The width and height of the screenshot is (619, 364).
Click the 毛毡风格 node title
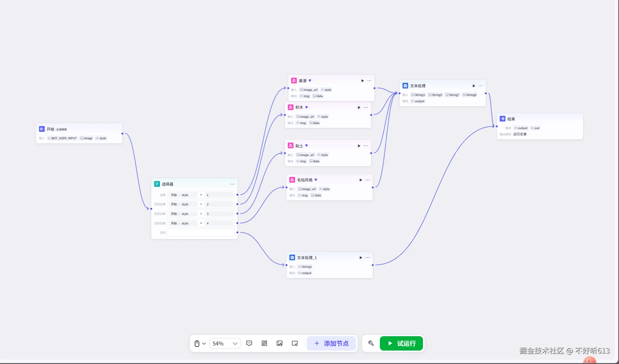(x=305, y=180)
